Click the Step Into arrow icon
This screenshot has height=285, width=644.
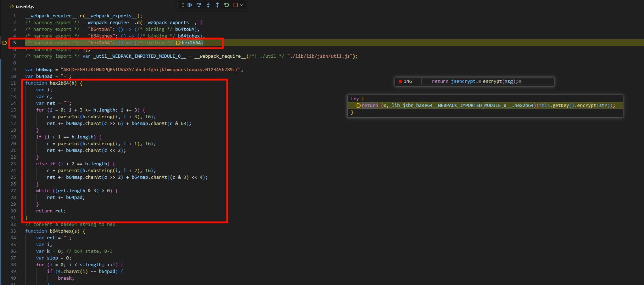click(x=208, y=5)
